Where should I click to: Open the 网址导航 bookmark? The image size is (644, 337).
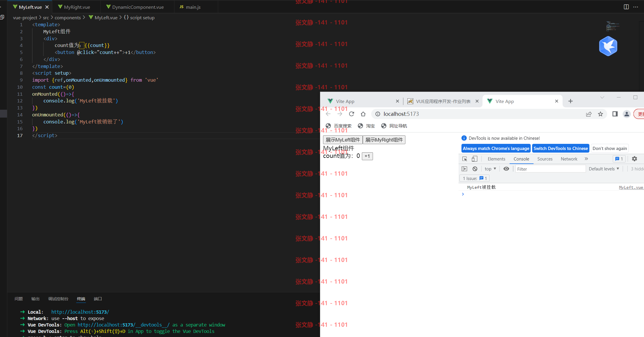coord(394,126)
